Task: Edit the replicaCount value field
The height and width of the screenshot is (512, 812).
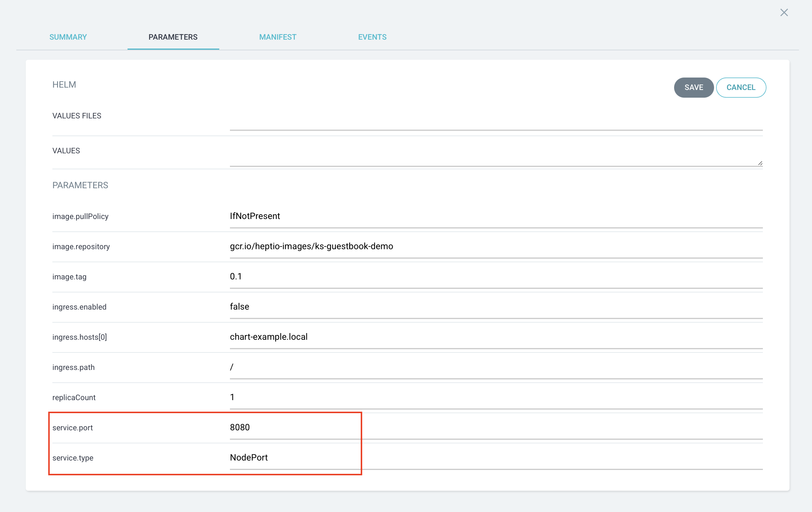Action: tap(496, 397)
